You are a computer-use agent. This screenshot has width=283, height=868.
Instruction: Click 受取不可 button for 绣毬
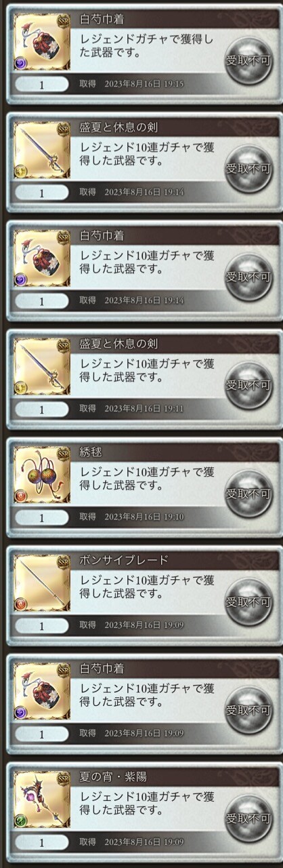(248, 493)
